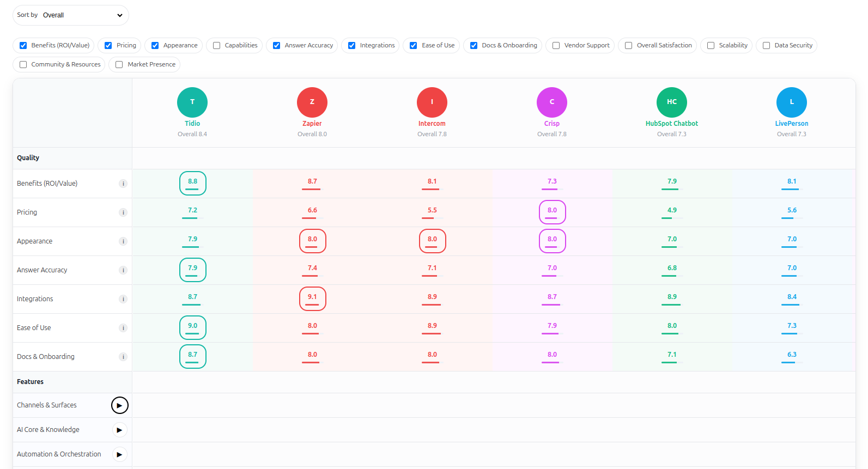This screenshot has height=469, width=868.
Task: Expand the AI Core & Knowledge feature group
Action: (x=120, y=430)
